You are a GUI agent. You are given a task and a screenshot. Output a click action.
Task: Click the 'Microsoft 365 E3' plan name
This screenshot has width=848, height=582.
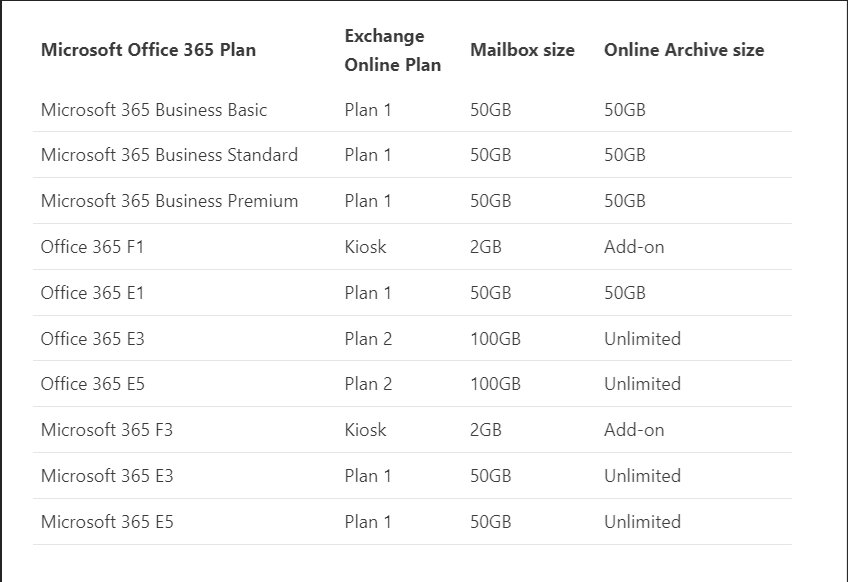pos(107,476)
